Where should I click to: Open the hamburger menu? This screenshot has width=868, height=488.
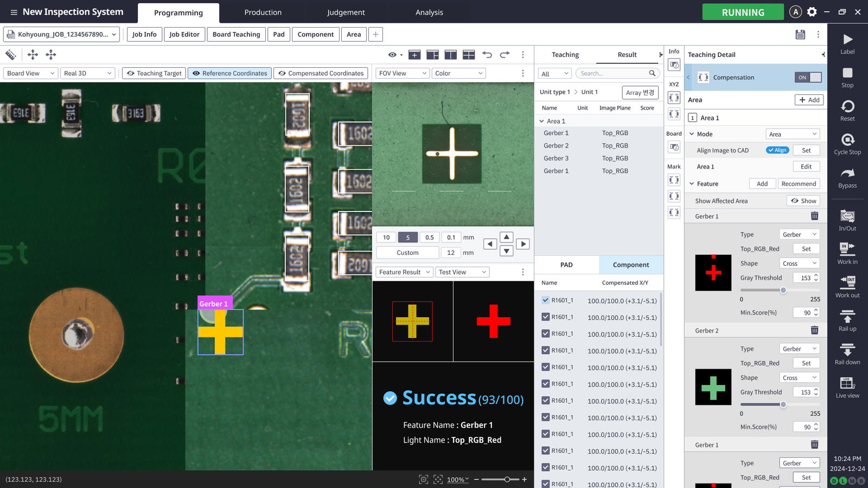point(14,12)
